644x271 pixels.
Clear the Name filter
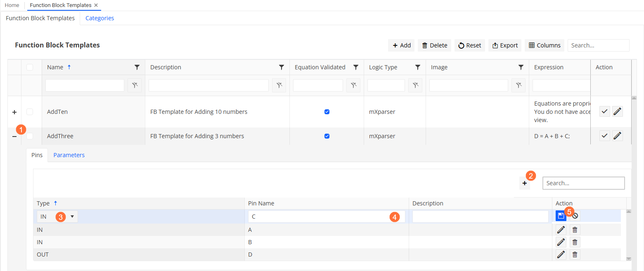(135, 85)
